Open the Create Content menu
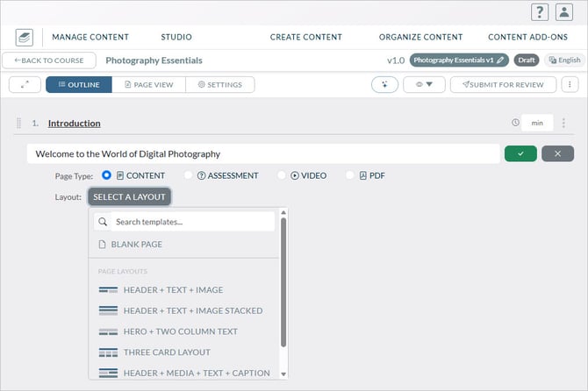Viewport: 588px width, 391px height. coord(306,37)
